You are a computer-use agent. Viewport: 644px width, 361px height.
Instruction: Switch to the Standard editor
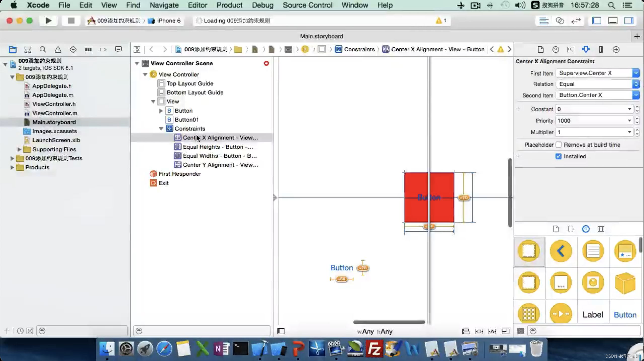tap(544, 21)
